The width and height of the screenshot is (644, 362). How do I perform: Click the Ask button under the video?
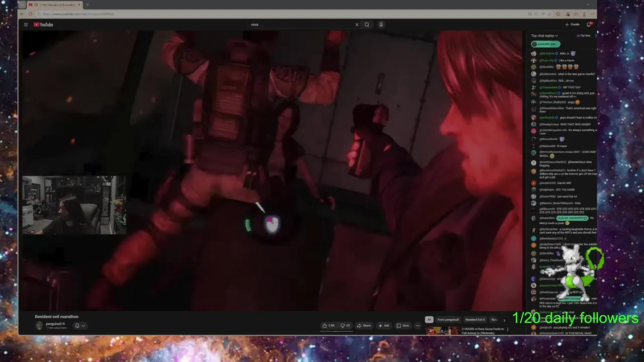(384, 326)
